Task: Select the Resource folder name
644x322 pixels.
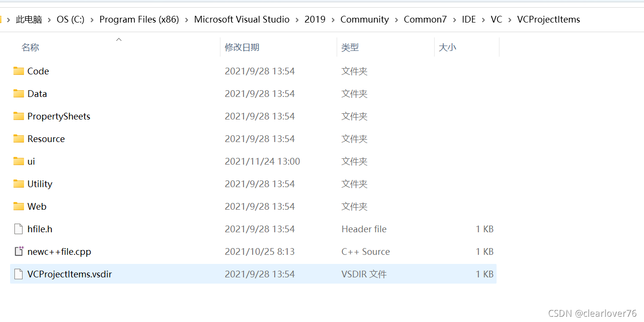Action: coord(46,139)
